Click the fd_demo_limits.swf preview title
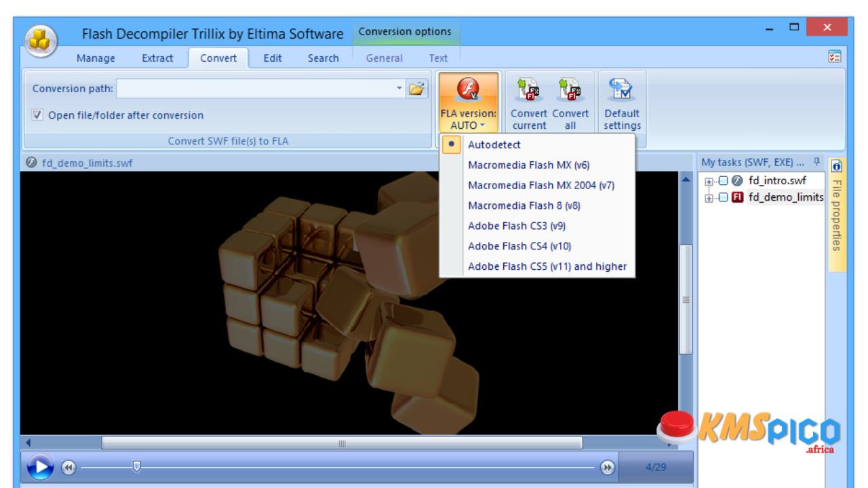868x488 pixels. pyautogui.click(x=87, y=163)
